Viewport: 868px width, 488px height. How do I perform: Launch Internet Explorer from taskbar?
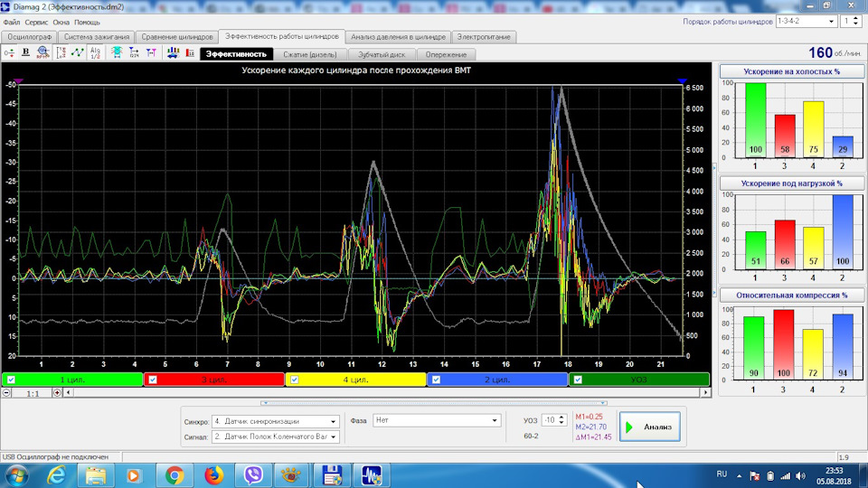click(x=56, y=475)
